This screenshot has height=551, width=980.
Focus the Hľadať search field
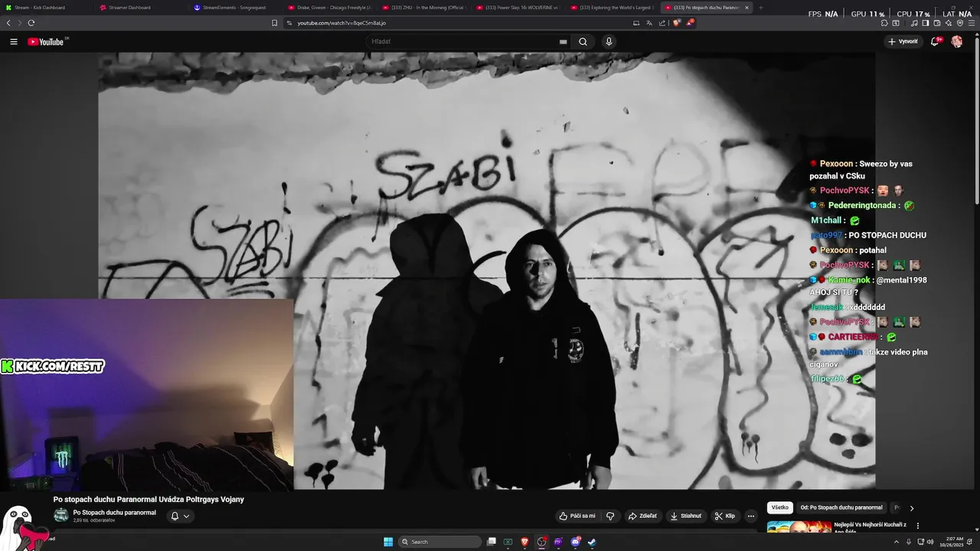click(463, 42)
